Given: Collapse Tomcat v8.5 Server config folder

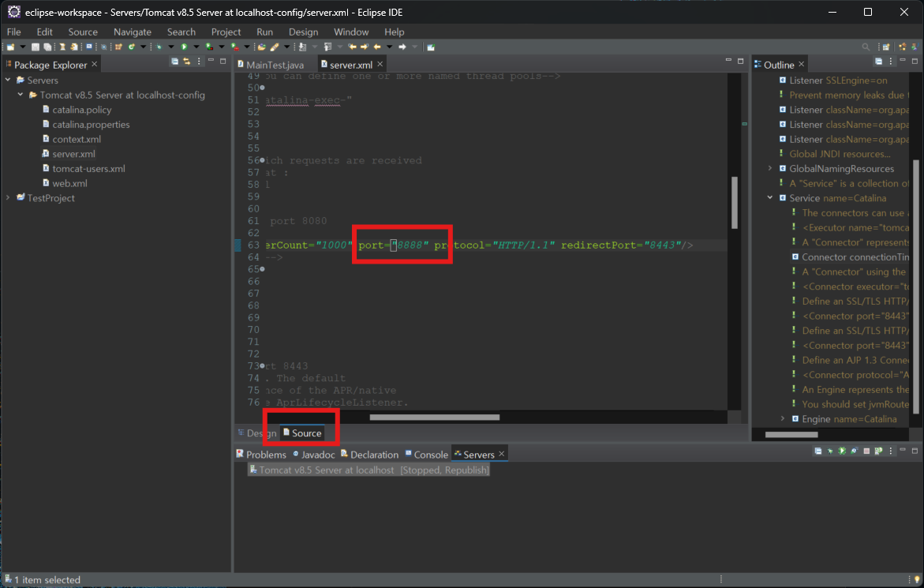Looking at the screenshot, I should pos(21,94).
